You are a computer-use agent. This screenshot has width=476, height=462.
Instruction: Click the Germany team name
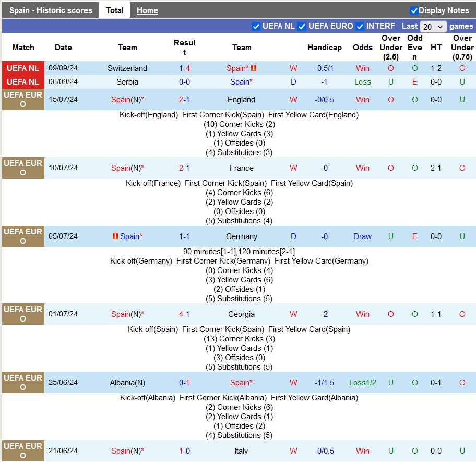(x=242, y=236)
